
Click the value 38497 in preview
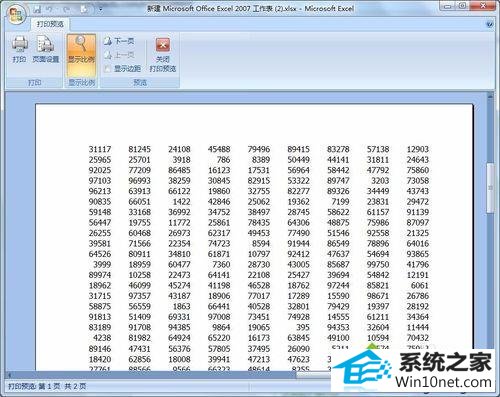259,212
